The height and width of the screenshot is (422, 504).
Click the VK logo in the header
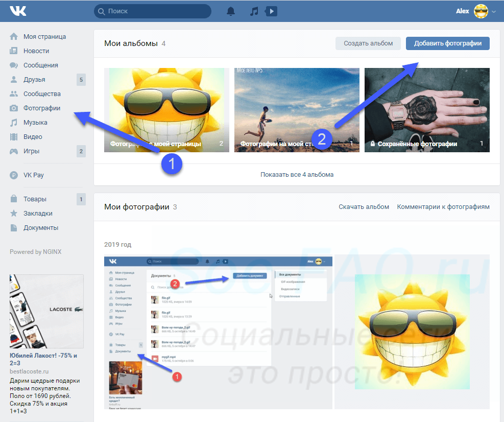18,11
